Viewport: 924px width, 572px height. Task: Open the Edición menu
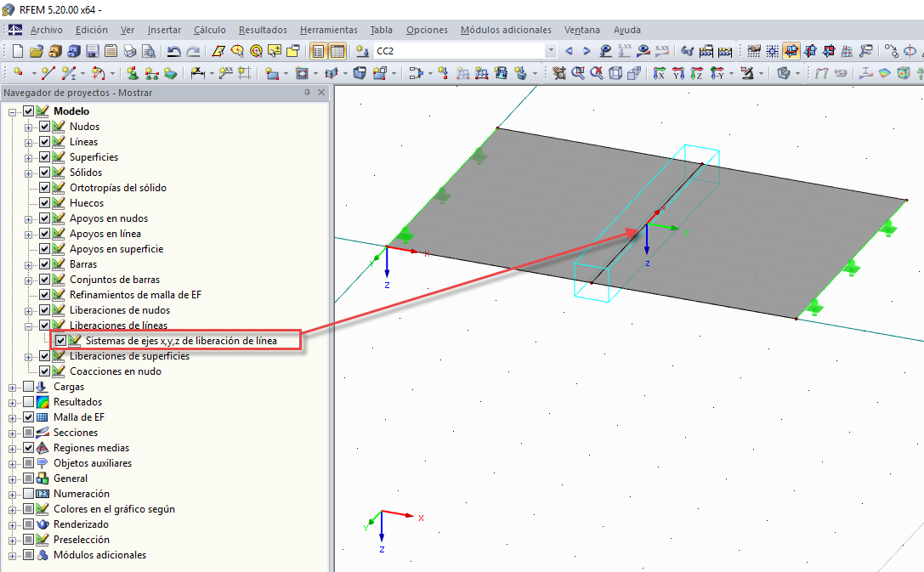91,30
